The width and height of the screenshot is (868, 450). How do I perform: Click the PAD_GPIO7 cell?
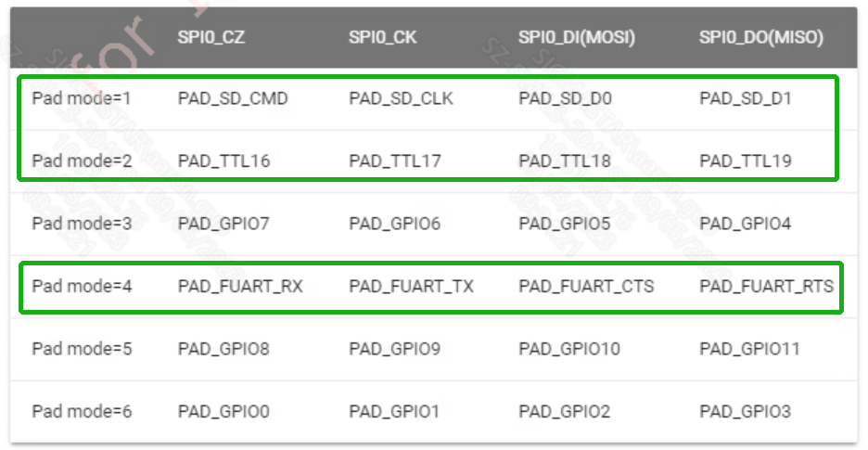223,224
